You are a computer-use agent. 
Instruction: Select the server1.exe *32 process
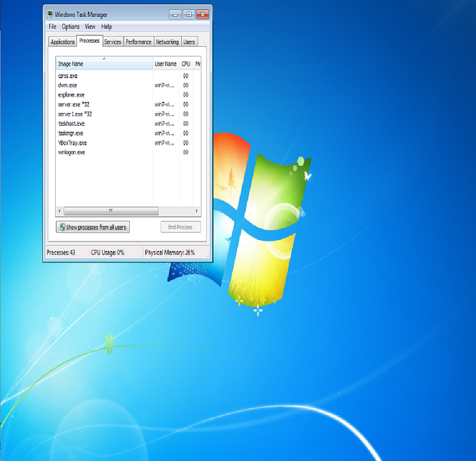pos(128,114)
